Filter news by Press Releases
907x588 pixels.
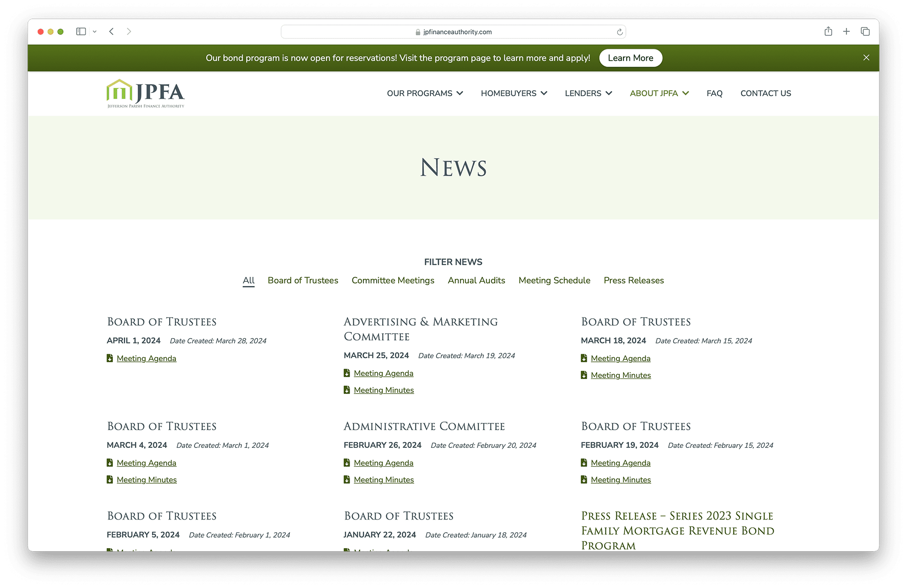point(634,281)
